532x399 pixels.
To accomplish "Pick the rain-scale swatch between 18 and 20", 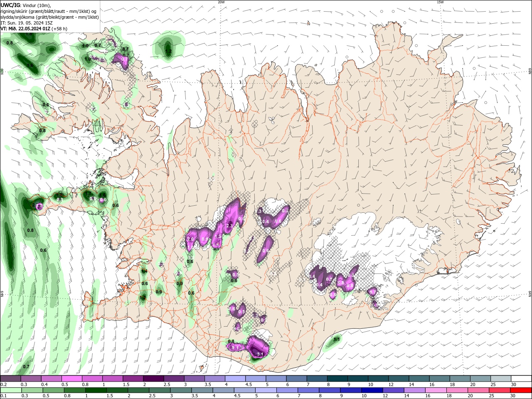I will tap(457, 390).
